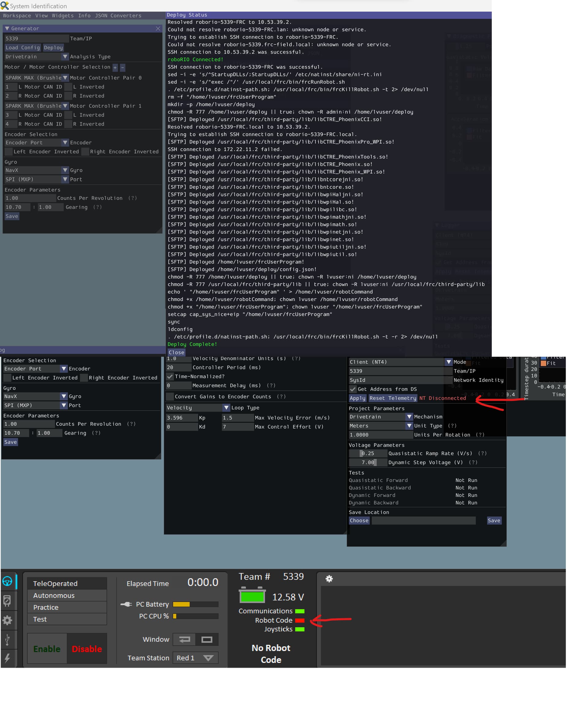The image size is (588, 714).
Task: Show help for Dynamic Step Voltage (?)
Action: [x=473, y=462]
